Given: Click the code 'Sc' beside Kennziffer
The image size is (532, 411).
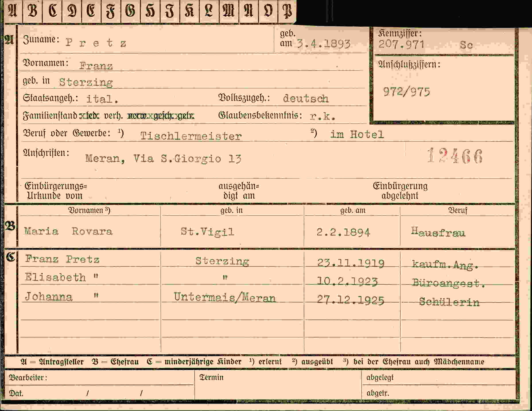Looking at the screenshot, I should click(466, 45).
